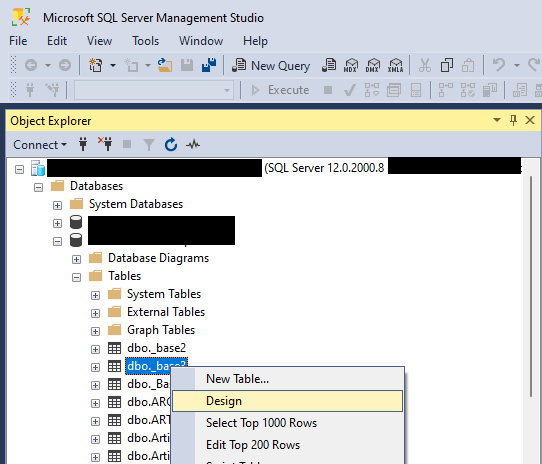Collapse the Tables folder
Viewport: 542px width, 464px height.
point(76,277)
